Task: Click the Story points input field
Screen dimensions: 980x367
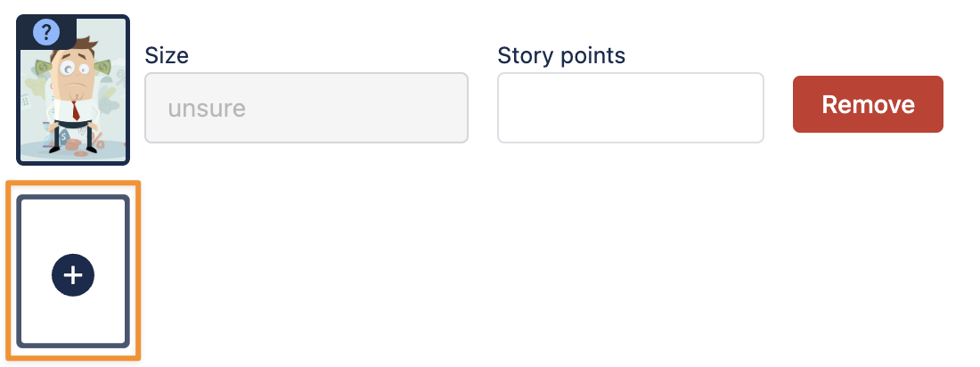Action: click(x=630, y=108)
